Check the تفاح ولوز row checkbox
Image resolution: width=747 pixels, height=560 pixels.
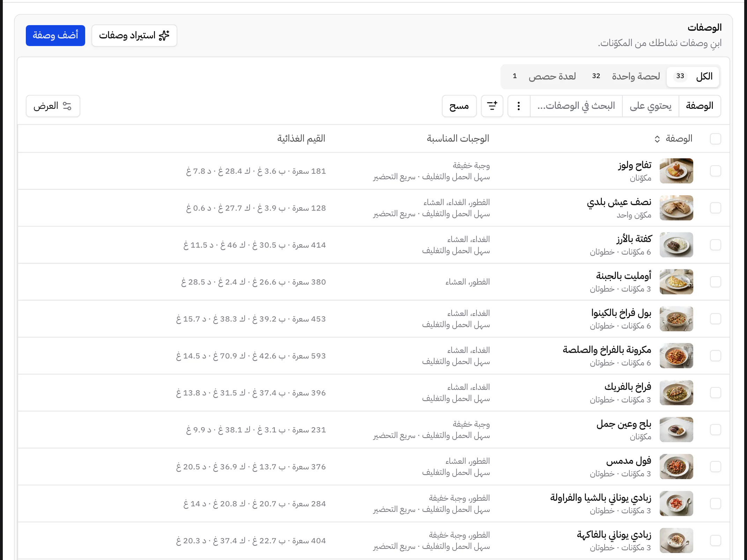coord(716,171)
